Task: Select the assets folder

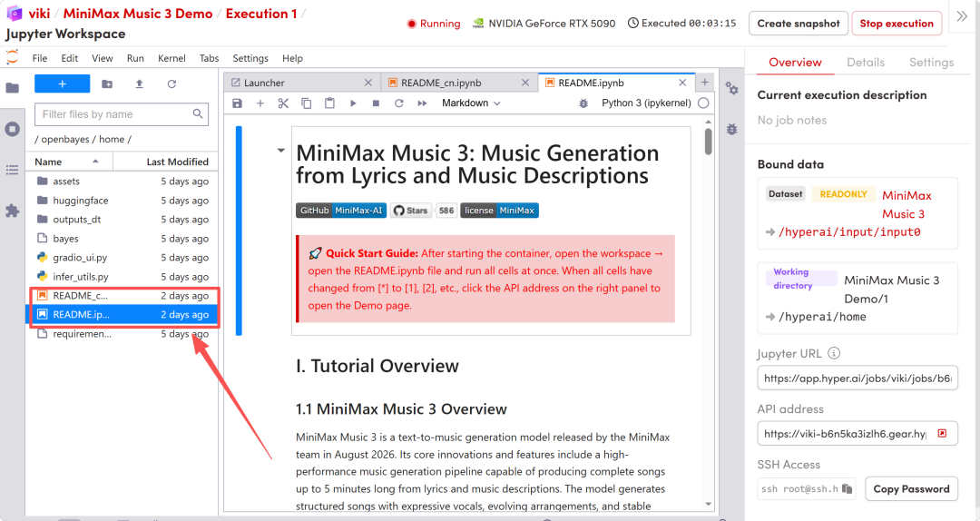Action: coord(122,182)
